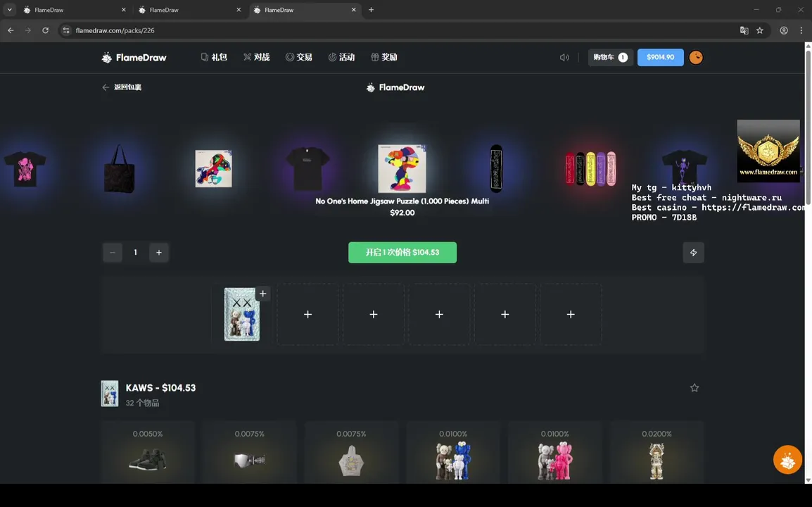Click the purple skeleton t-shirt carousel item
This screenshot has width=812, height=507.
(x=685, y=168)
